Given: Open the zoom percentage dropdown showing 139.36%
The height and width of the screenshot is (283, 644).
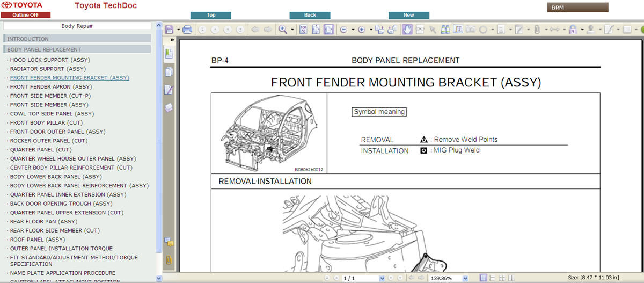Looking at the screenshot, I should [465, 278].
